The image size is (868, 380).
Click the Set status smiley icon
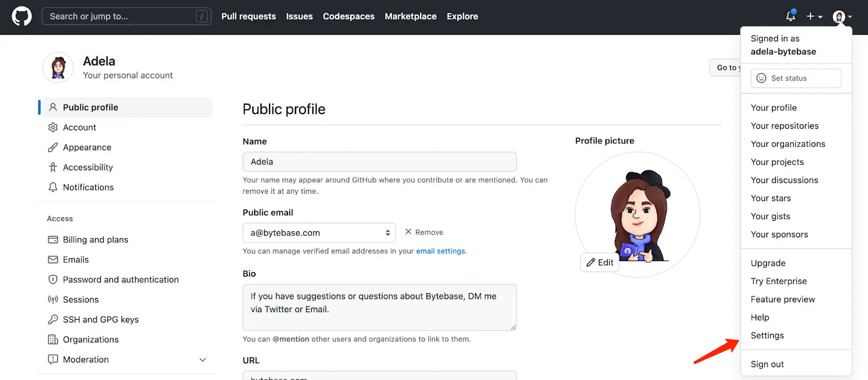(761, 78)
